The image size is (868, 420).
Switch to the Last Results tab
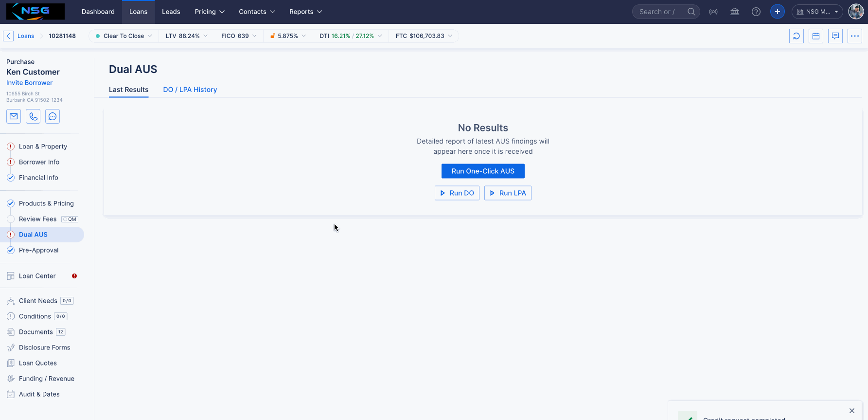(x=129, y=90)
